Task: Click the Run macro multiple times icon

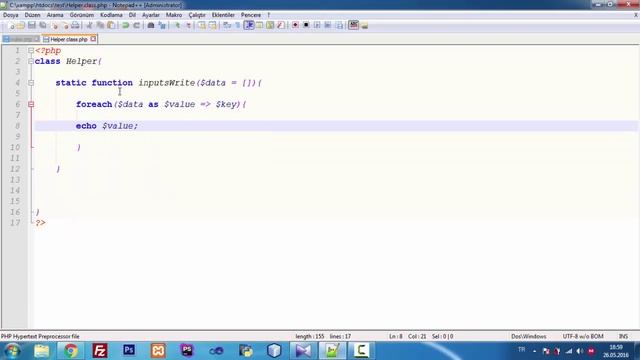Action: coord(328,25)
